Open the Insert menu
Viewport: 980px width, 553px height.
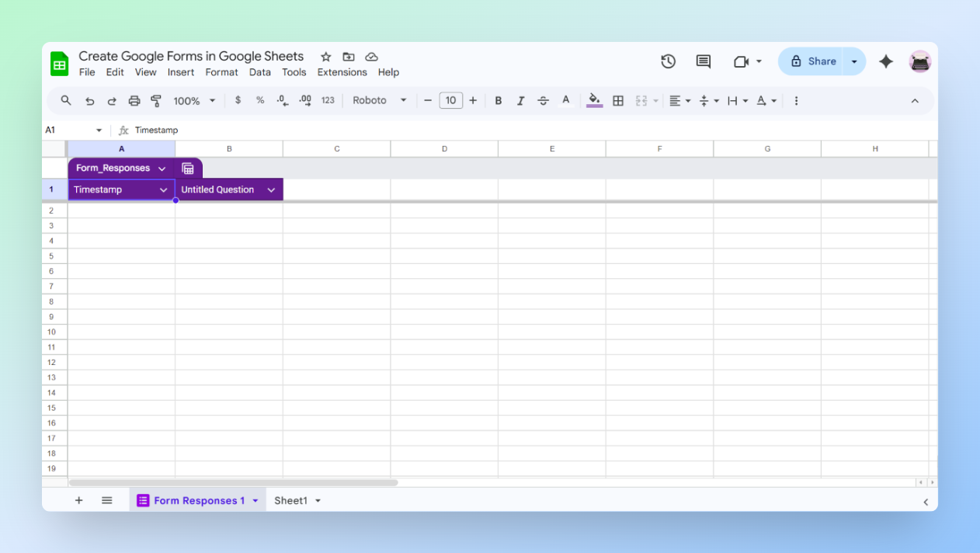click(181, 72)
